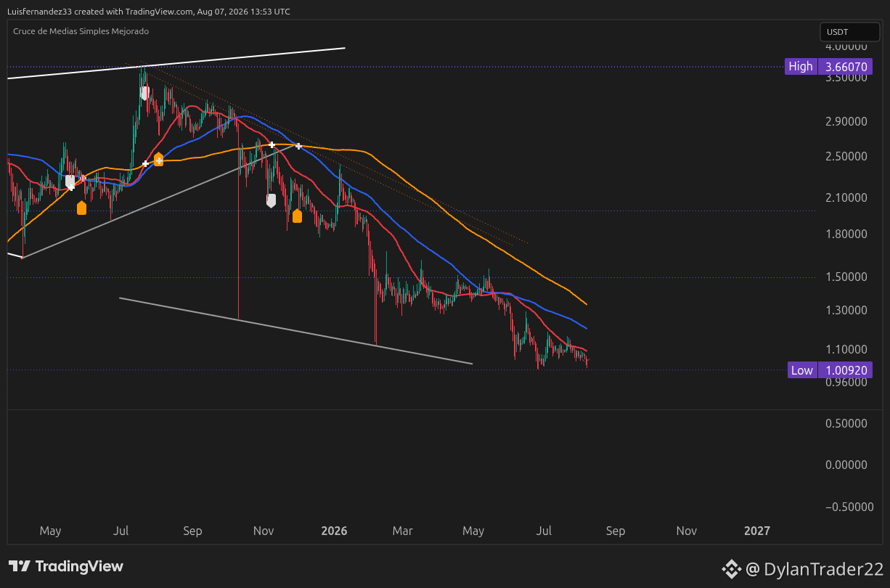Click the 2.50000 price axis label

coord(846,156)
